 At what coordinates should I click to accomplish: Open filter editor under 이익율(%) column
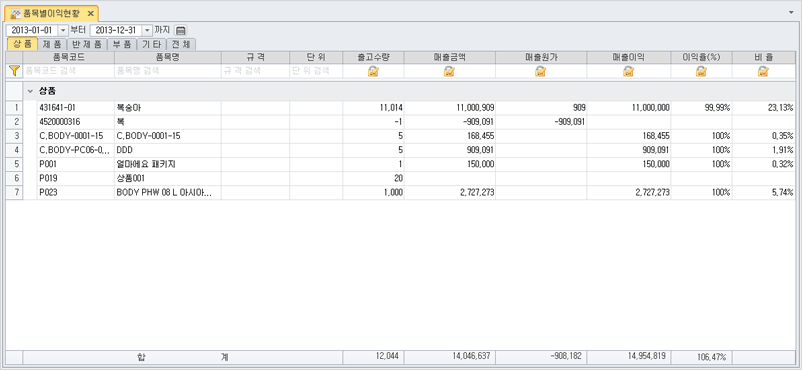[x=701, y=71]
